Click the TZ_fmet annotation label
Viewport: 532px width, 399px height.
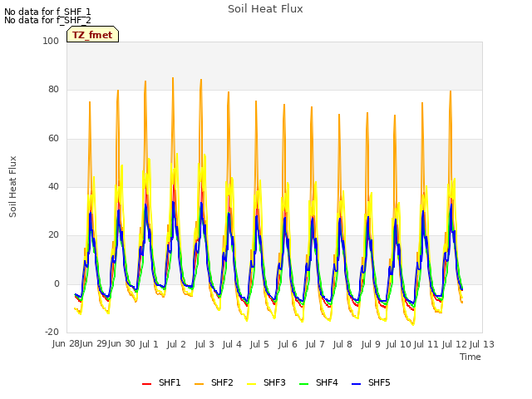92,35
